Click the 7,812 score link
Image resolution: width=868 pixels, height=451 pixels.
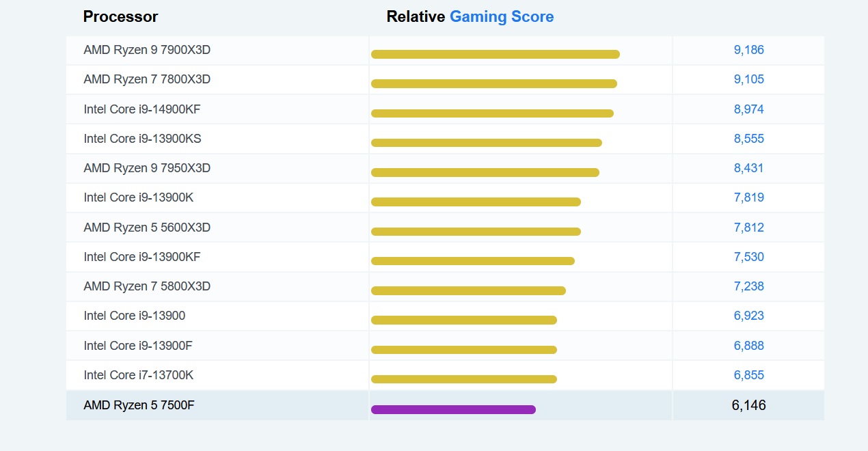click(x=749, y=228)
